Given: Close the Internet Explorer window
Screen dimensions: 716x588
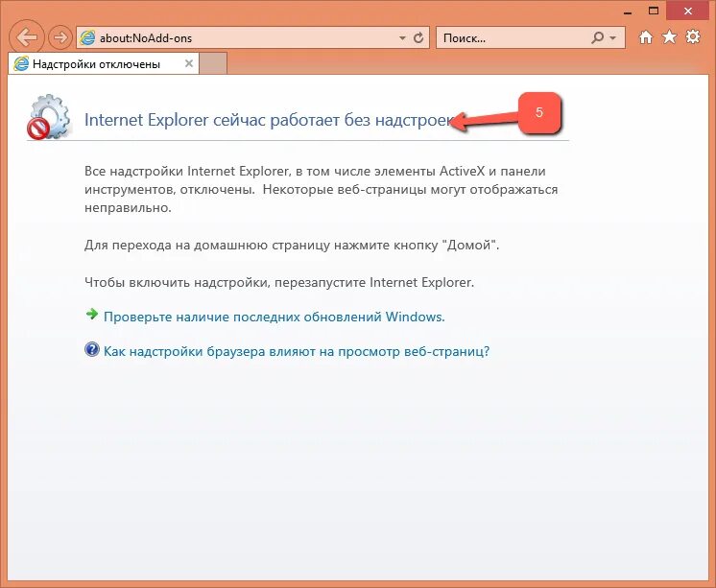Looking at the screenshot, I should (x=688, y=11).
